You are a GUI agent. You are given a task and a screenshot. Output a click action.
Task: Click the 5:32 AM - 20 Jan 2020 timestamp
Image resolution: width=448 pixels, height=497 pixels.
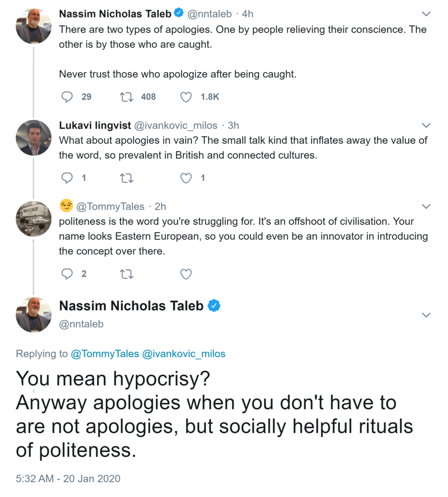coord(68,478)
